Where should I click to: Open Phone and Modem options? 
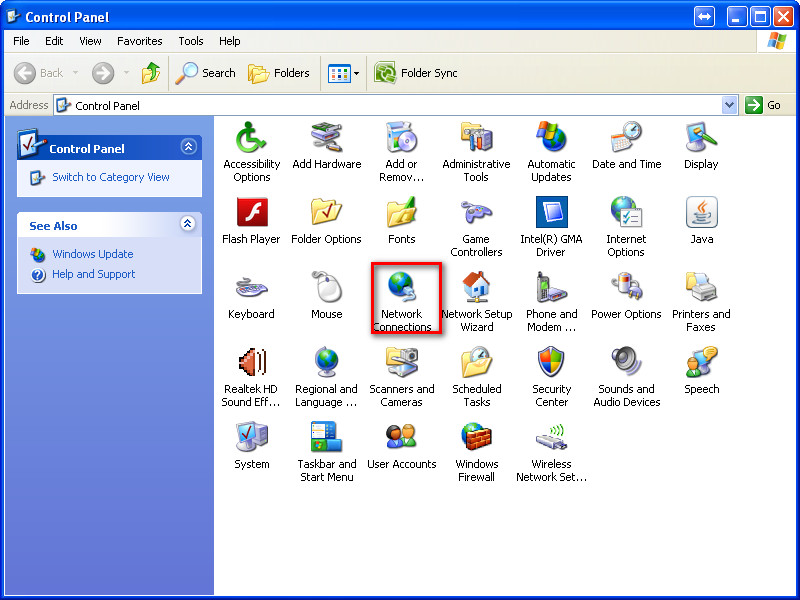click(x=552, y=302)
